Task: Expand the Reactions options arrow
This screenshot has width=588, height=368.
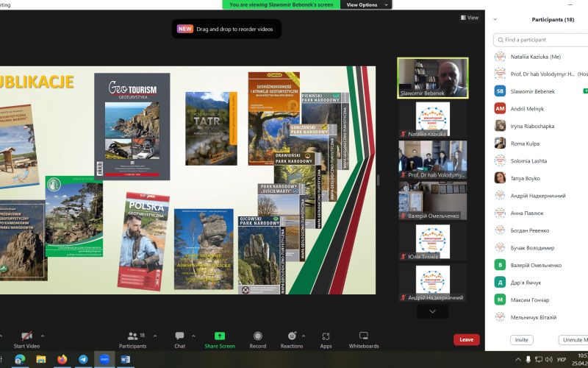Action: point(304,336)
